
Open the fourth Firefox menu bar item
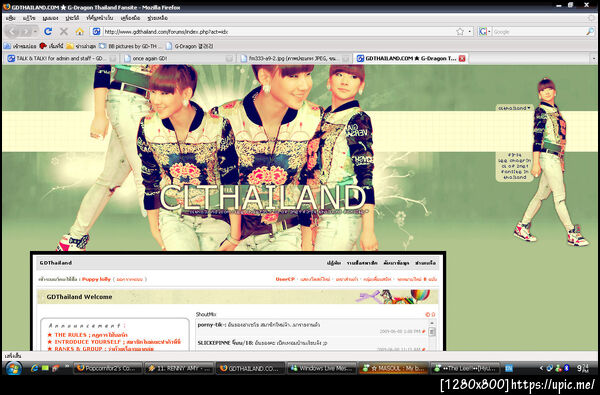(72, 18)
